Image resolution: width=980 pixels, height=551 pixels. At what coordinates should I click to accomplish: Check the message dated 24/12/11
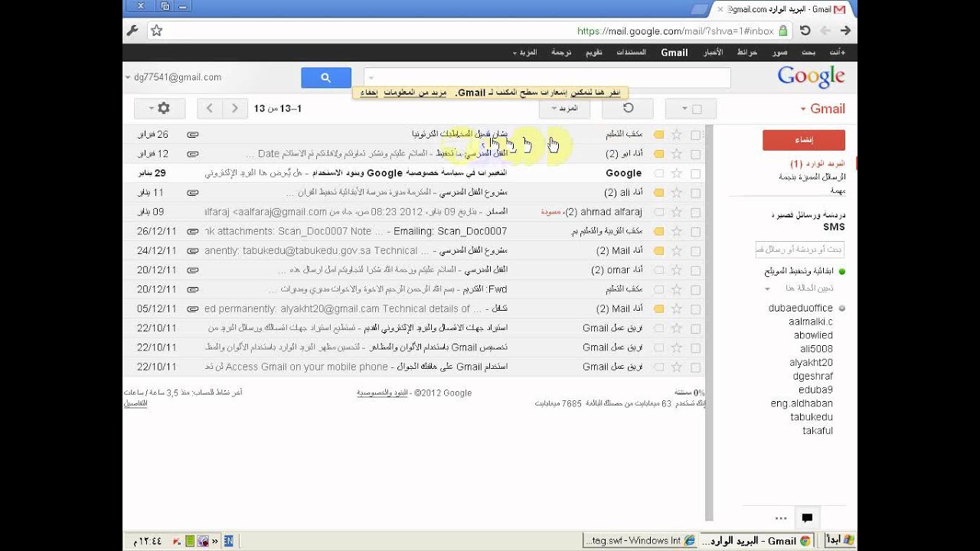695,250
